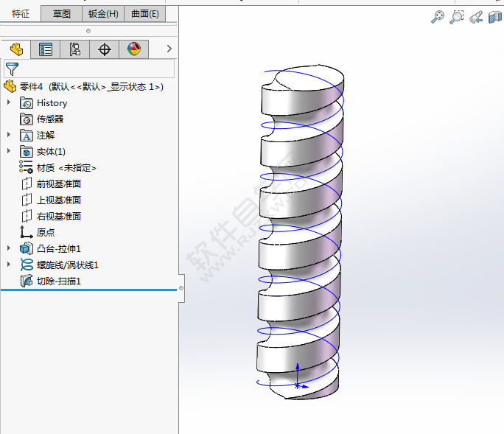Image resolution: width=504 pixels, height=434 pixels.
Task: Select the 原点 origin item
Action: (x=46, y=232)
